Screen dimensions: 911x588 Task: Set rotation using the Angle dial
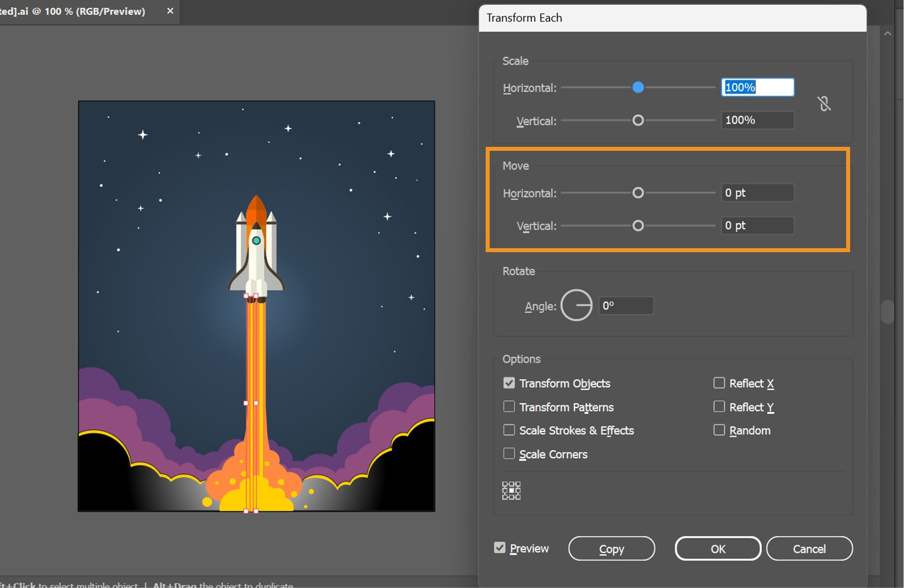click(576, 305)
